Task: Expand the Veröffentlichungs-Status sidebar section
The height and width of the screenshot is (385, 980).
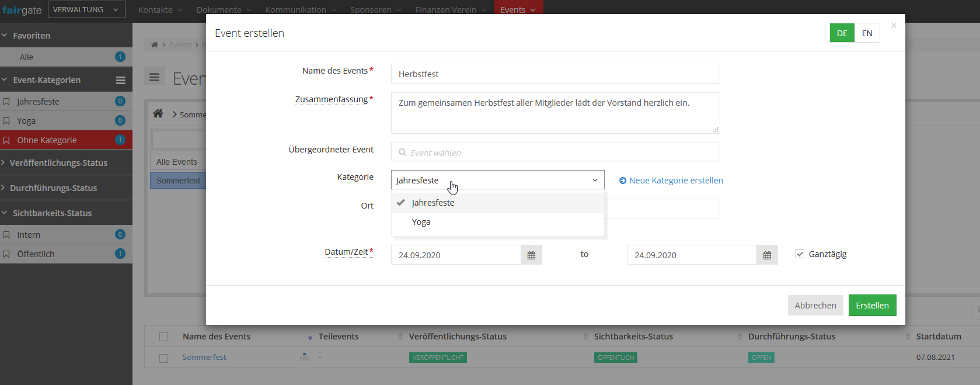Action: [x=58, y=163]
